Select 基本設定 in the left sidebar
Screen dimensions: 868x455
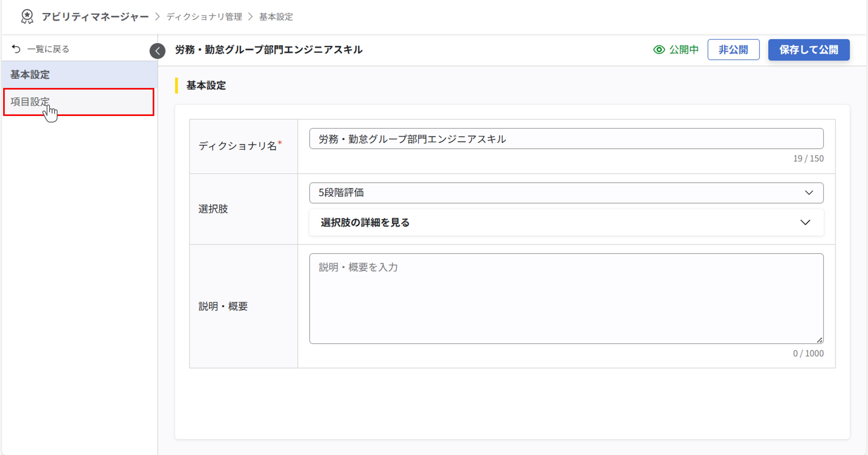(29, 75)
